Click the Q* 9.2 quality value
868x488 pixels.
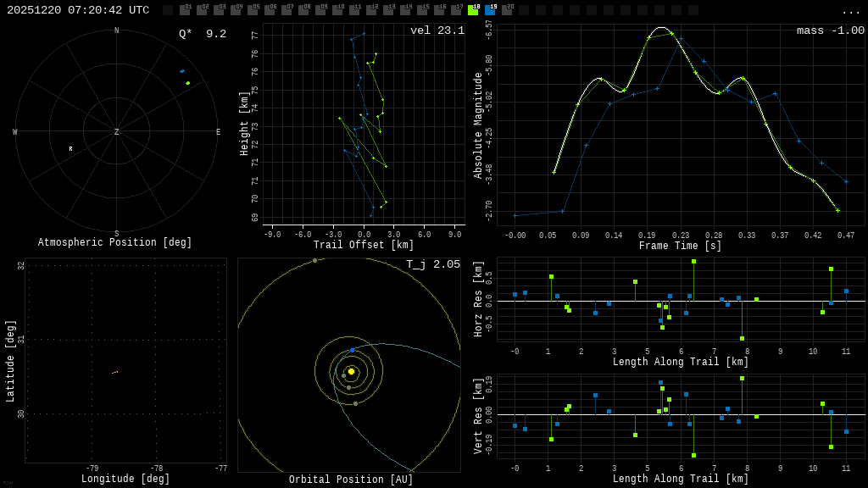coord(202,34)
